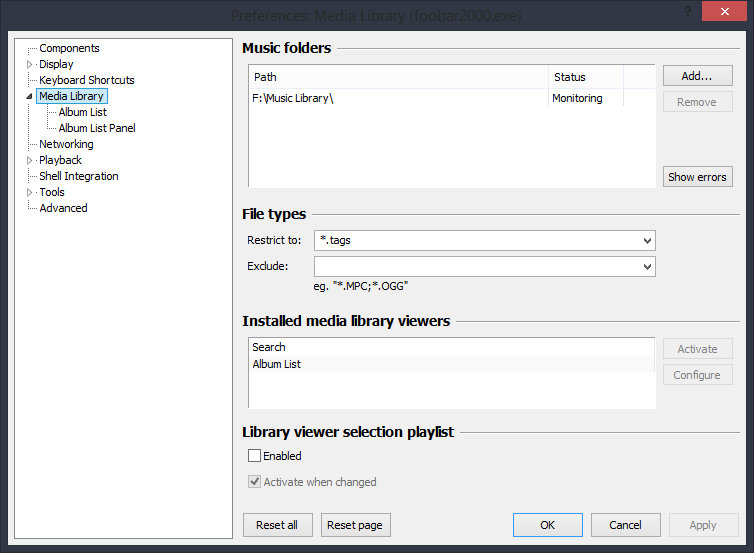Image resolution: width=754 pixels, height=553 pixels.
Task: Click the help question mark icon
Action: coord(687,11)
